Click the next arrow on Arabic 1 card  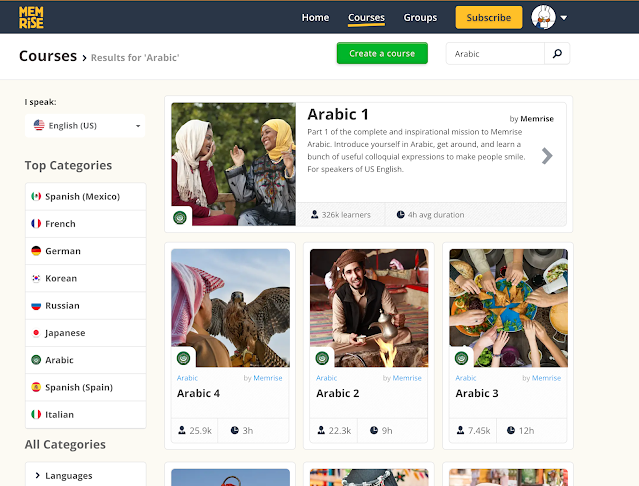point(547,156)
